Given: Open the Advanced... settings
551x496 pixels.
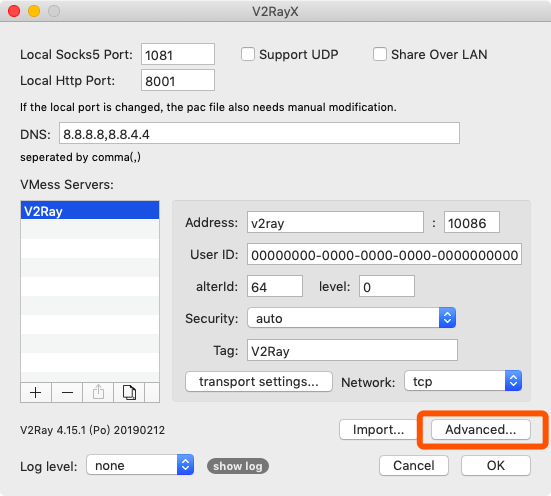Looking at the screenshot, I should point(480,430).
